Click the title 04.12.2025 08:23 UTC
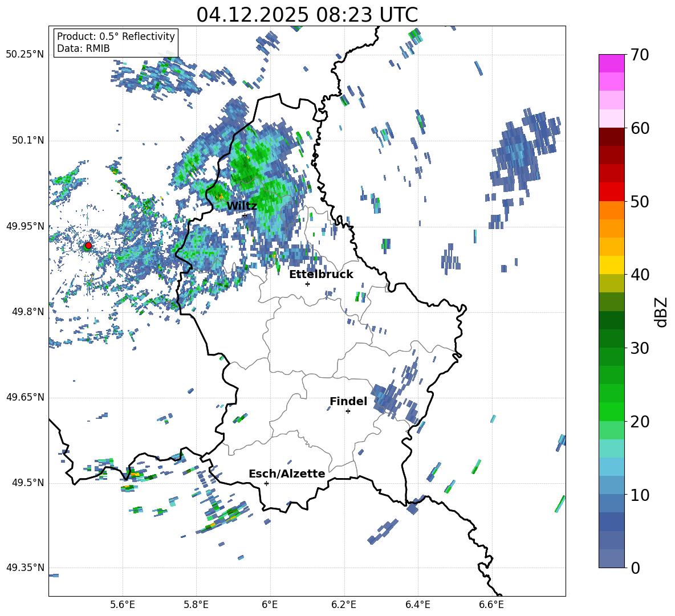Image resolution: width=675 pixels, height=616 pixels. coord(307,15)
